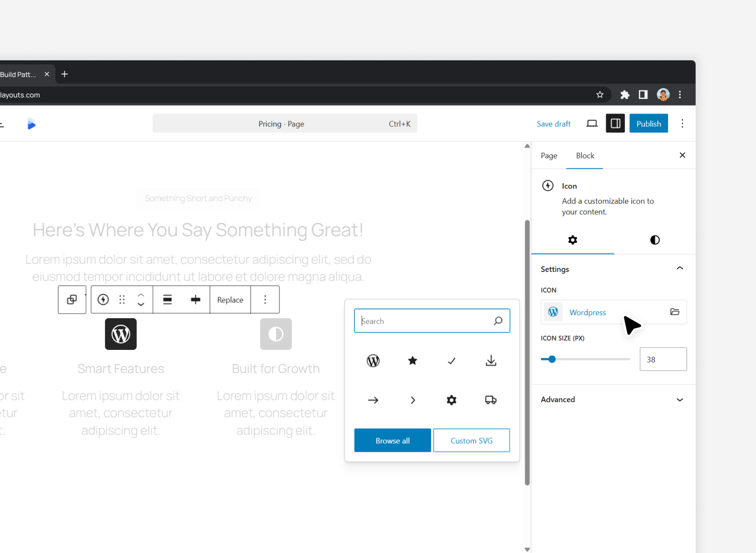Click the Save draft link
This screenshot has height=553, width=756.
click(553, 124)
